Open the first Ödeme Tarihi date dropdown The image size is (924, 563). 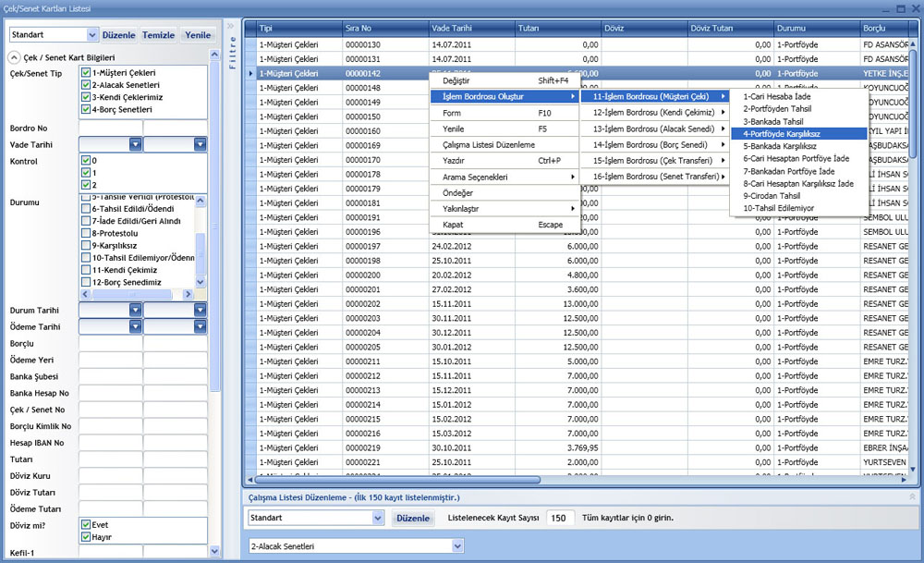tap(136, 326)
